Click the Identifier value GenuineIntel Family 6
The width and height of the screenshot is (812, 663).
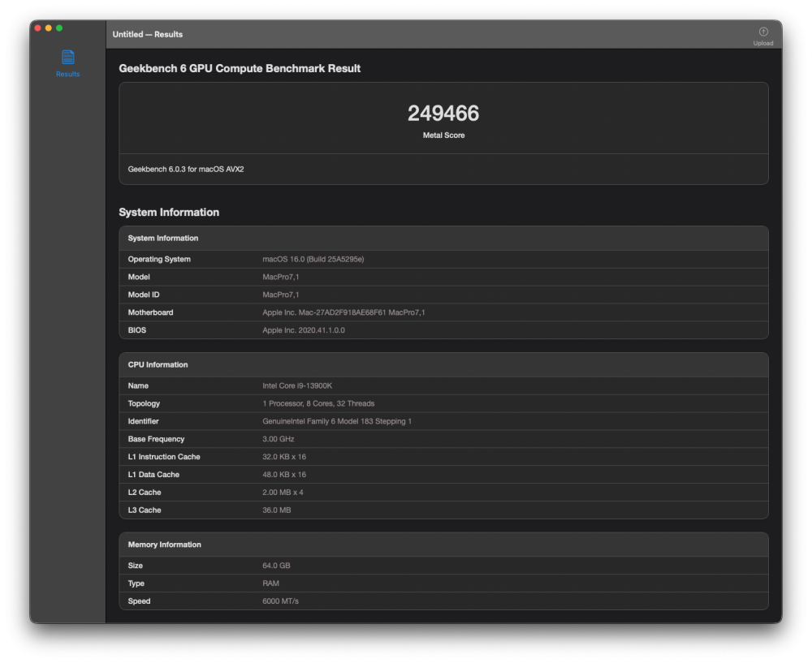[337, 421]
